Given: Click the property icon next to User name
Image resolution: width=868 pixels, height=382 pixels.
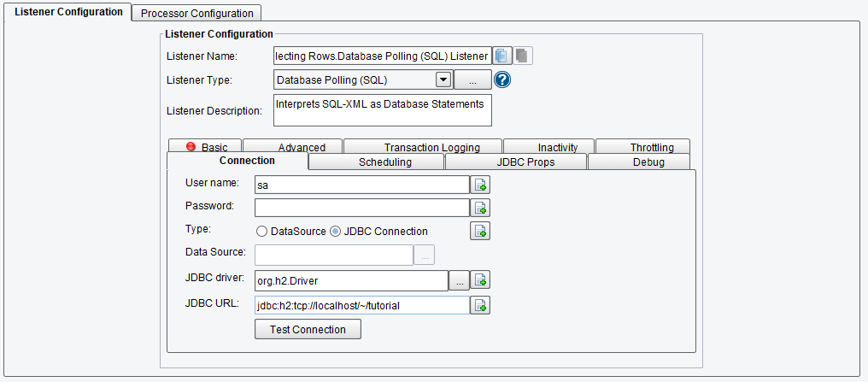Looking at the screenshot, I should pyautogui.click(x=480, y=185).
